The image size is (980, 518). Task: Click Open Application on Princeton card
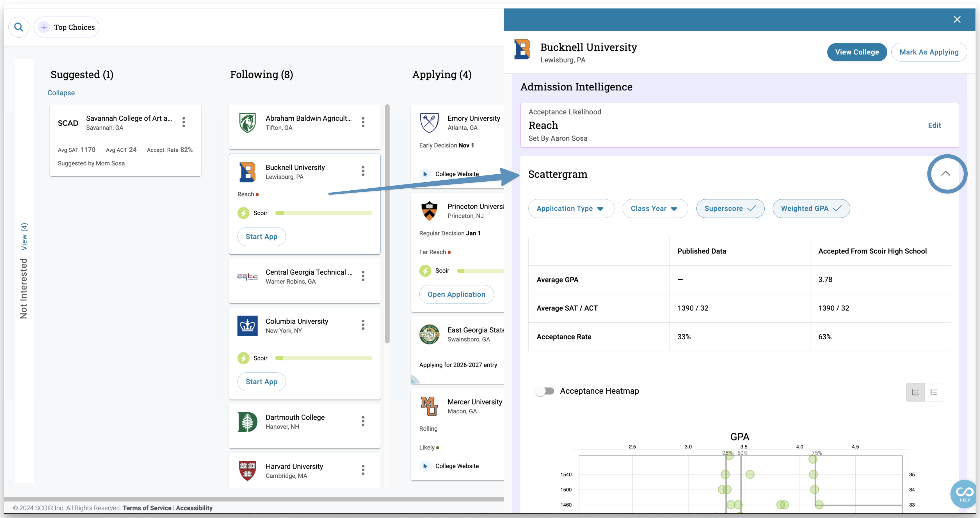point(456,294)
